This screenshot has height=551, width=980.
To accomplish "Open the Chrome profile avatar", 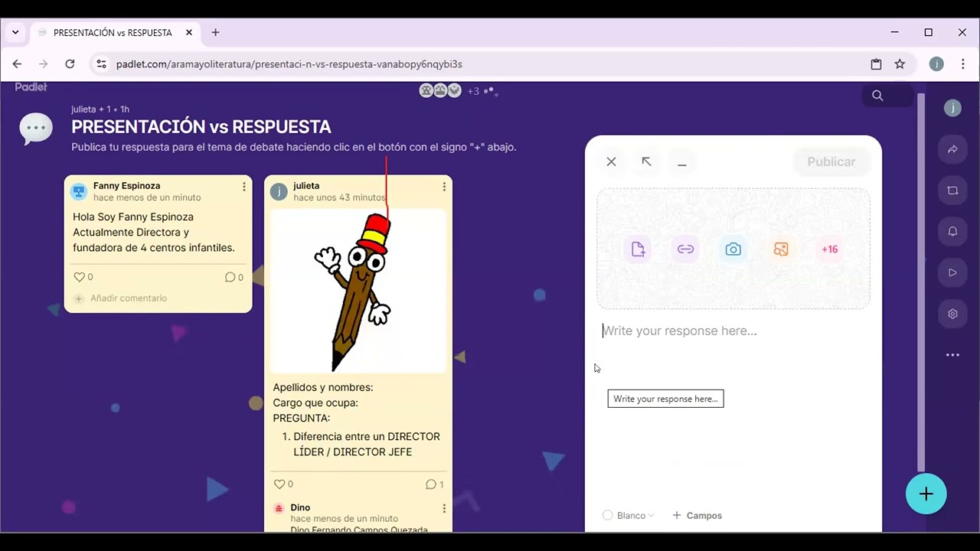I will 936,64.
